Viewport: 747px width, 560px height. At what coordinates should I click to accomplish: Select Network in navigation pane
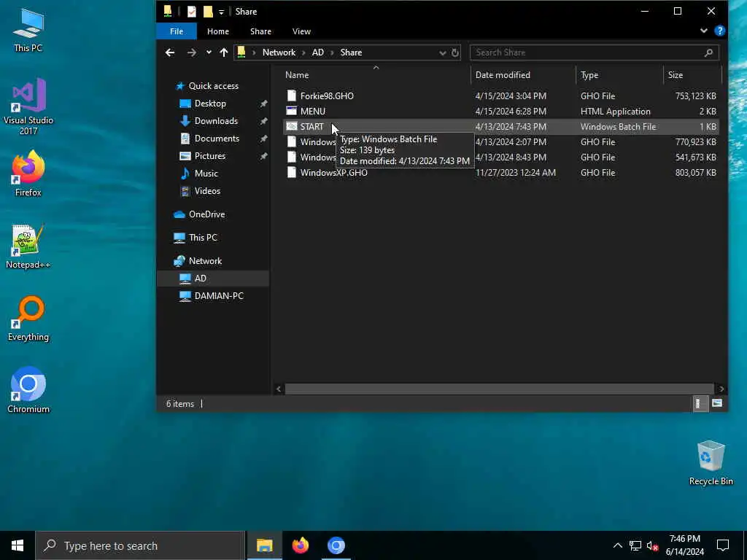[205, 261]
